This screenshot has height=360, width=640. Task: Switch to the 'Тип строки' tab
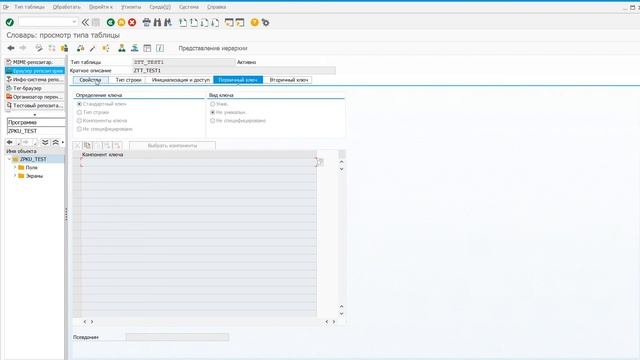pyautogui.click(x=128, y=80)
